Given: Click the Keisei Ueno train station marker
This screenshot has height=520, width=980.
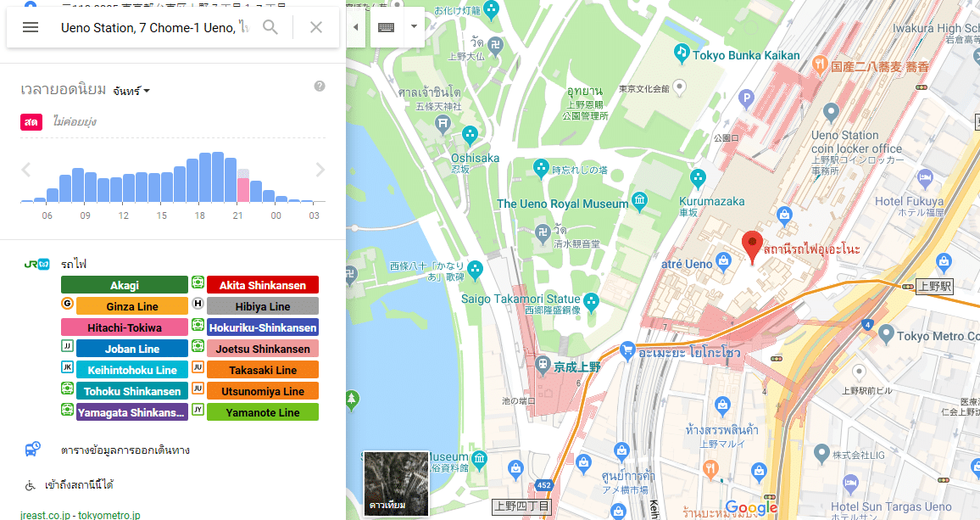Looking at the screenshot, I should point(543,364).
